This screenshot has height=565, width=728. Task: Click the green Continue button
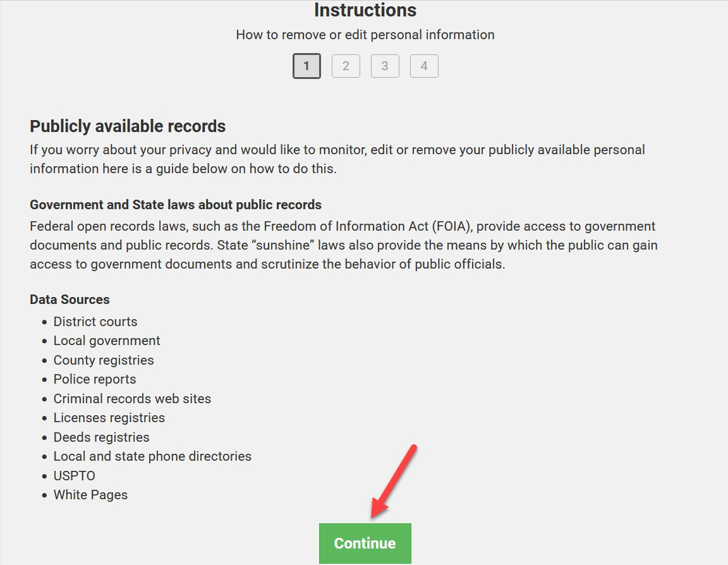click(365, 543)
